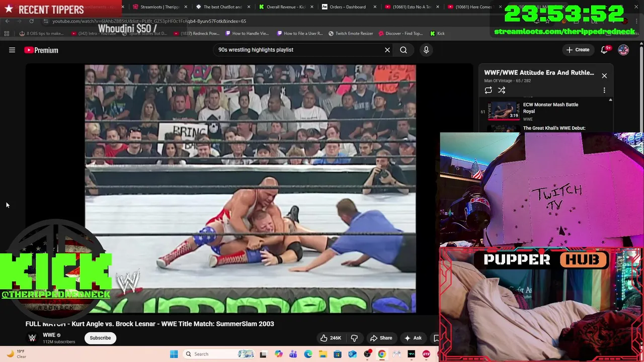Open Task View on taskbar
This screenshot has height=362, width=644.
(x=263, y=354)
